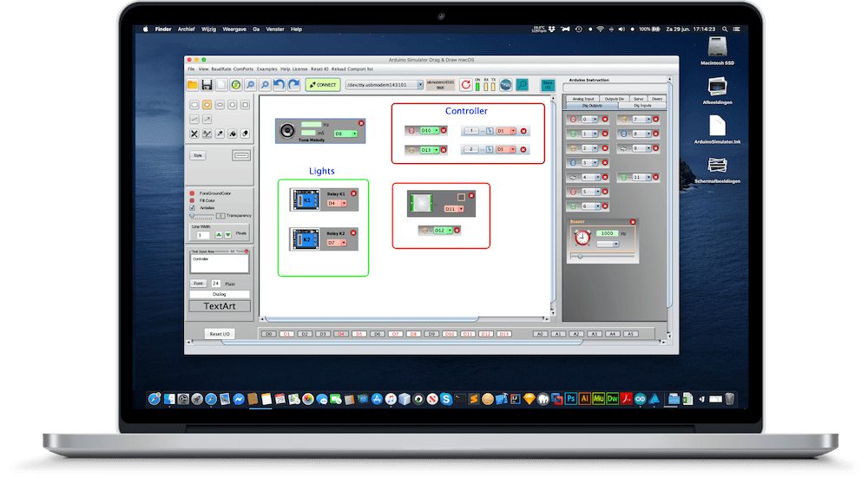
Task: Switch to the Dig Inputs tab
Action: (642, 105)
